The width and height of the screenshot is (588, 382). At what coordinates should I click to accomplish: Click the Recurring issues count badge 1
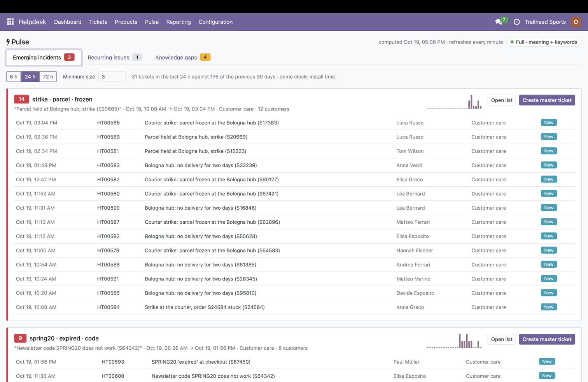137,57
